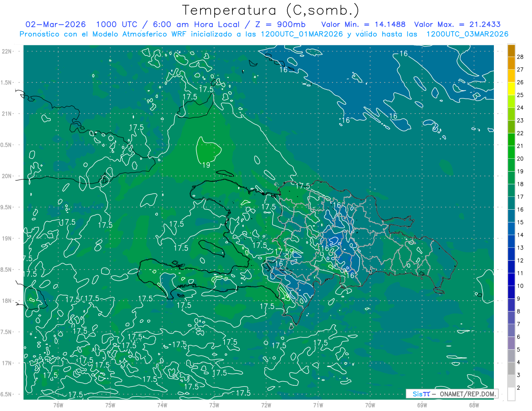Click the "72W" longitude axis label
The width and height of the screenshot is (532, 411).
pyautogui.click(x=266, y=405)
